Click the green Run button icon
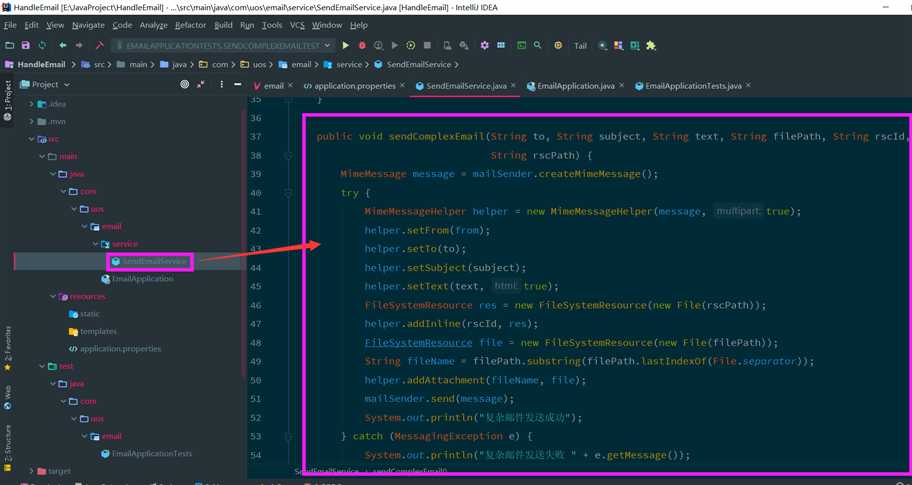 pyautogui.click(x=345, y=45)
